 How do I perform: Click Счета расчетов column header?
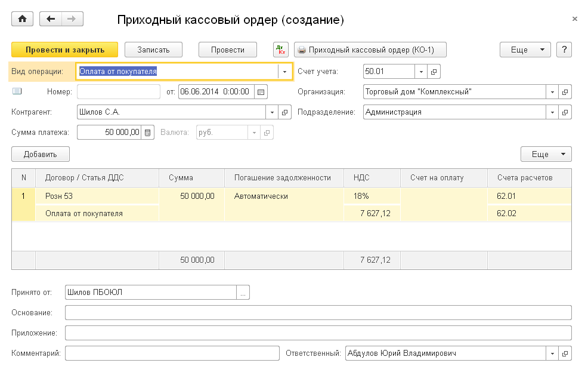tap(530, 178)
